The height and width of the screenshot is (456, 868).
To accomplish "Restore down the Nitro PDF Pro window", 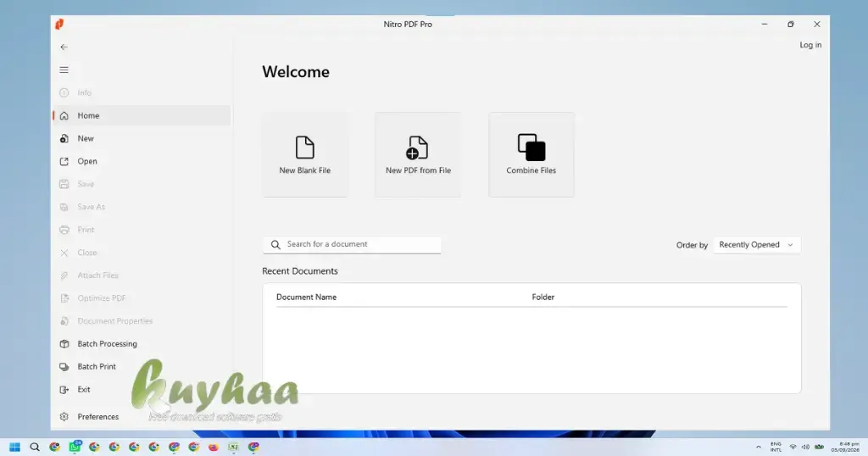I will pos(791,25).
